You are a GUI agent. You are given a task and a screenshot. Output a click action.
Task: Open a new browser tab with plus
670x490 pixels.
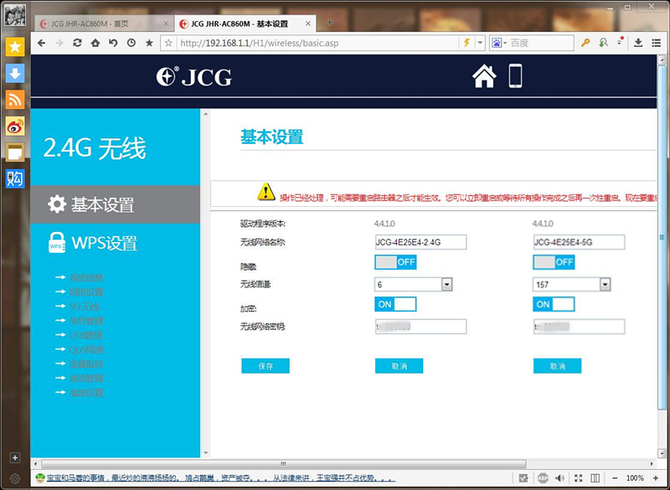[329, 23]
